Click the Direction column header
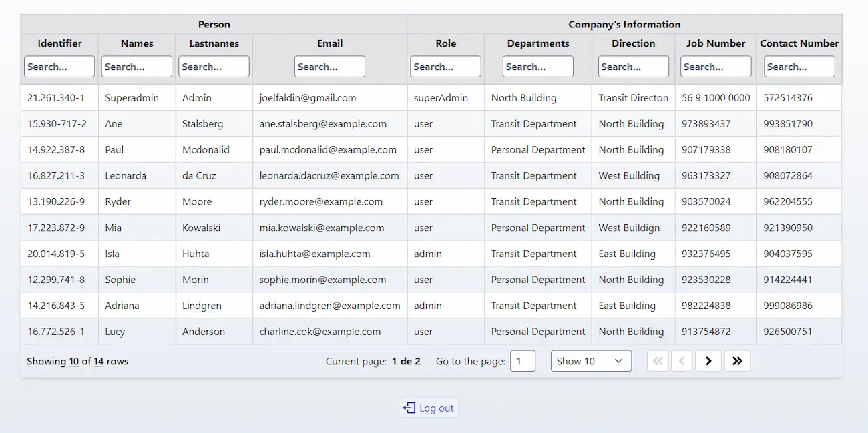The height and width of the screenshot is (433, 868). (x=633, y=43)
